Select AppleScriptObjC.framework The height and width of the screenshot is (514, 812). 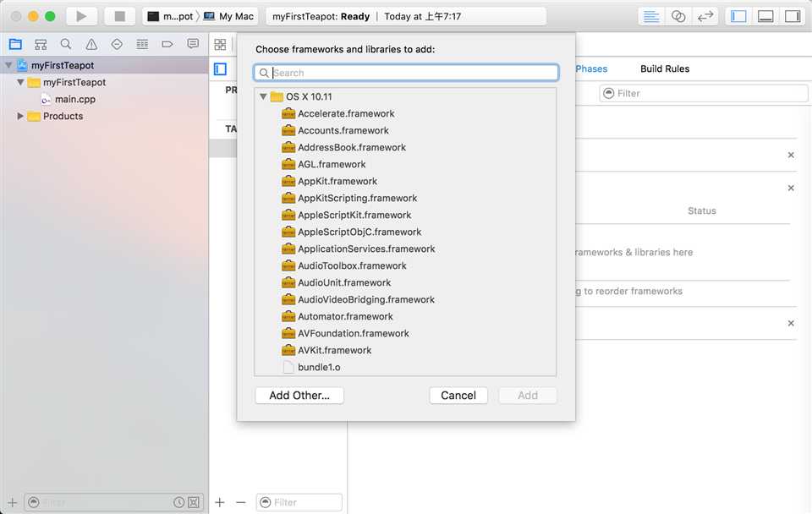[352, 232]
